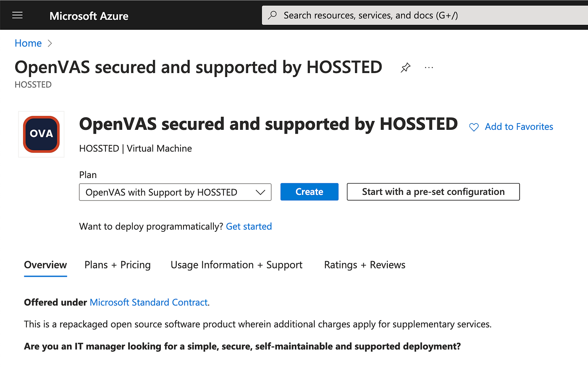
Task: Click the pin icon next to page title
Action: pos(405,67)
